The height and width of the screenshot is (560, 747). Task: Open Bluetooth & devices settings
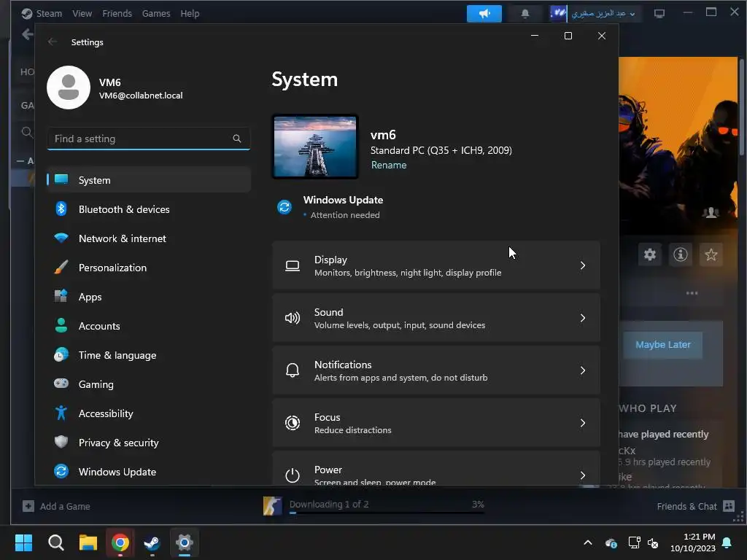(x=149, y=209)
